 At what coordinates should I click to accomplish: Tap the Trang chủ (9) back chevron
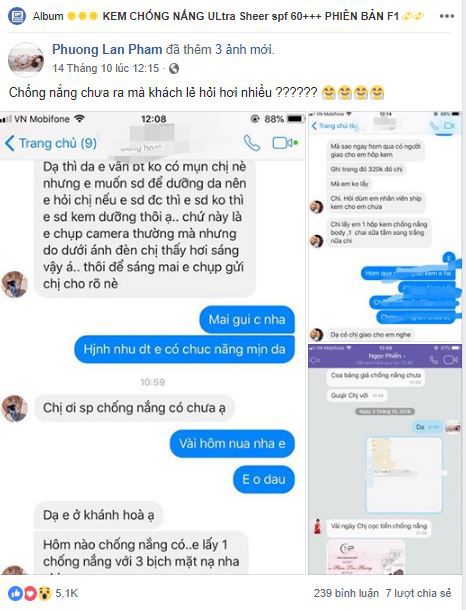[10, 143]
